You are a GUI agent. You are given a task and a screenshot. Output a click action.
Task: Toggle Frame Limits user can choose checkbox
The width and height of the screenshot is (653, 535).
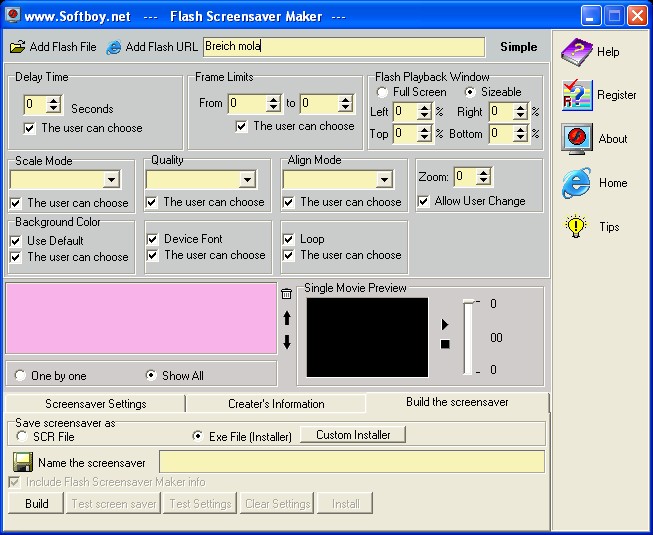pyautogui.click(x=242, y=126)
